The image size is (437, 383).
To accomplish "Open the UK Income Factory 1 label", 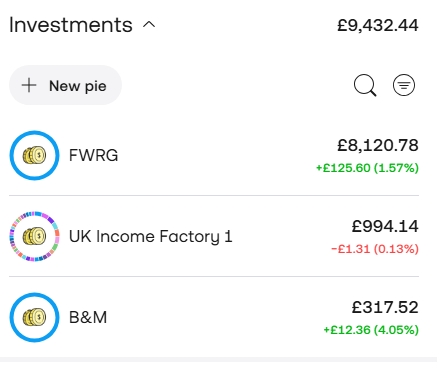I will click(151, 236).
